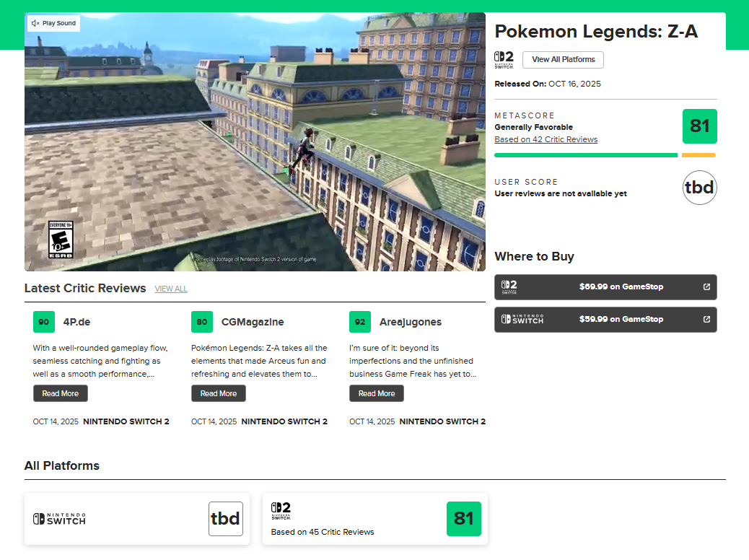
Task: Open the View All Platforms button
Action: [x=563, y=59]
